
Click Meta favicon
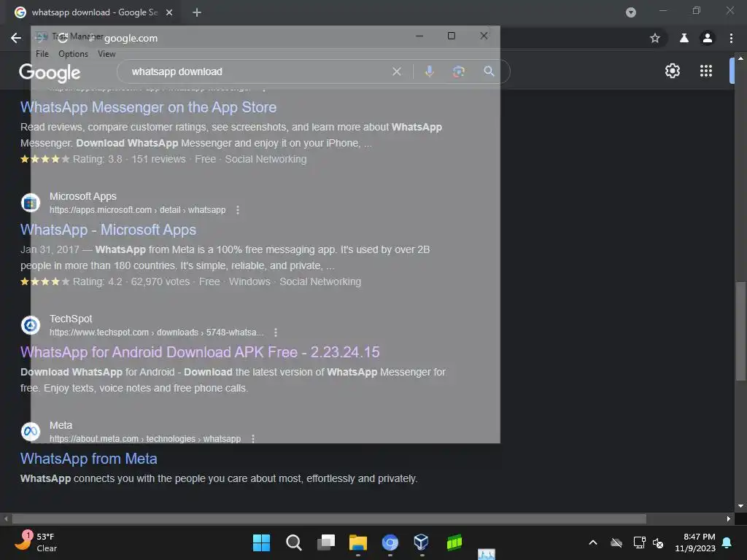[x=31, y=432]
